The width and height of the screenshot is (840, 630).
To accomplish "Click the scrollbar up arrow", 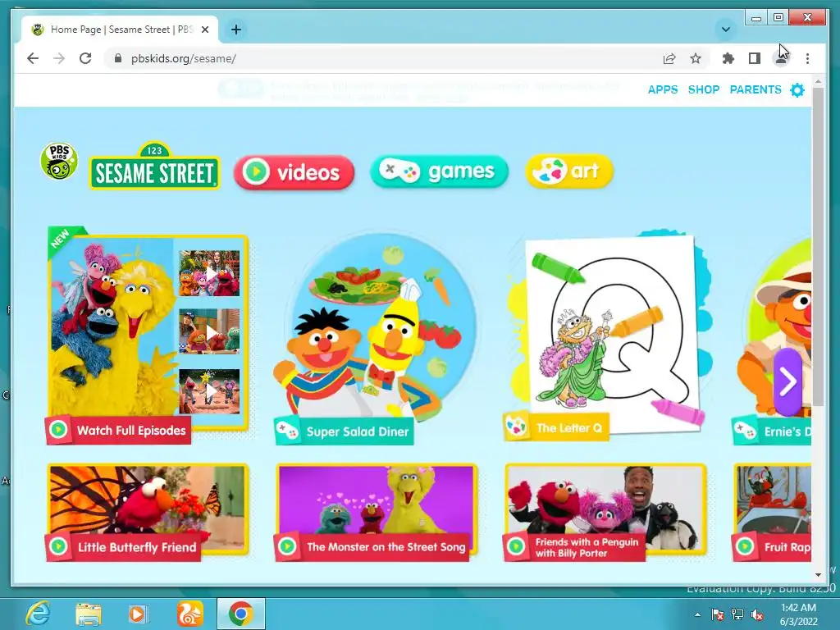I will click(818, 82).
